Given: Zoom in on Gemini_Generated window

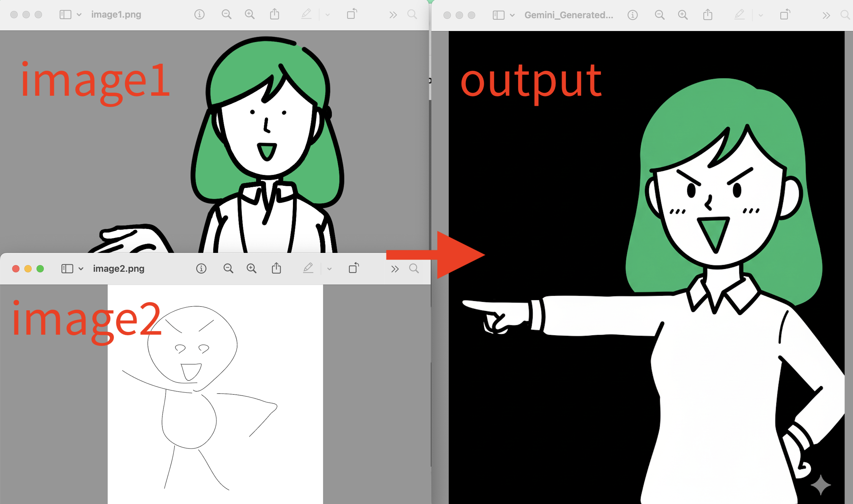Looking at the screenshot, I should pyautogui.click(x=683, y=15).
